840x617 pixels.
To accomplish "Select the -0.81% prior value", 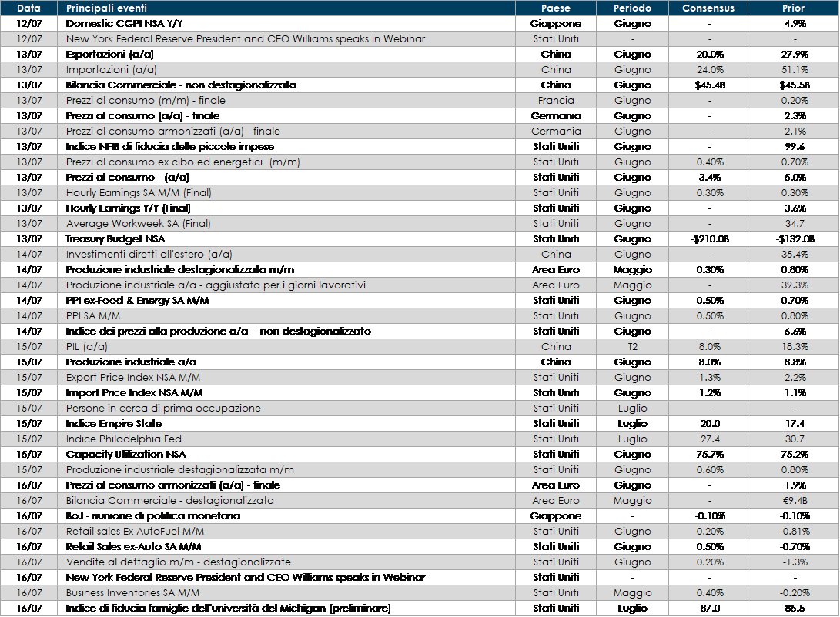I will pyautogui.click(x=793, y=532).
